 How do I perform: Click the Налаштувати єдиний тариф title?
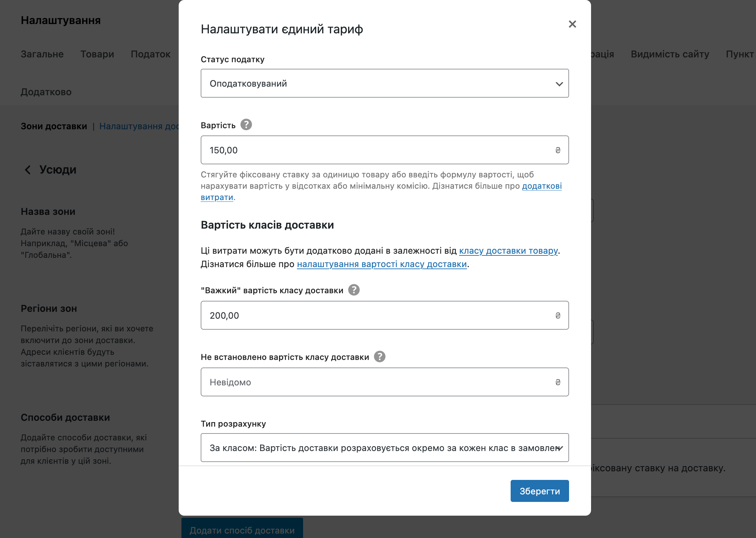[x=282, y=29]
